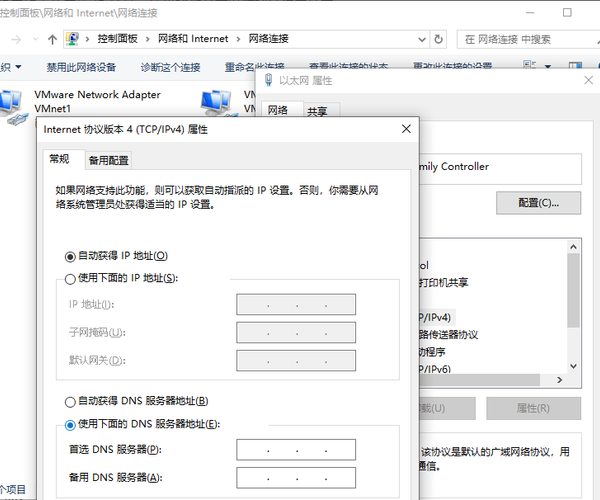Click the 首选 DNS 服务器 field
Viewport: 600px width, 500px height.
pyautogui.click(x=296, y=450)
